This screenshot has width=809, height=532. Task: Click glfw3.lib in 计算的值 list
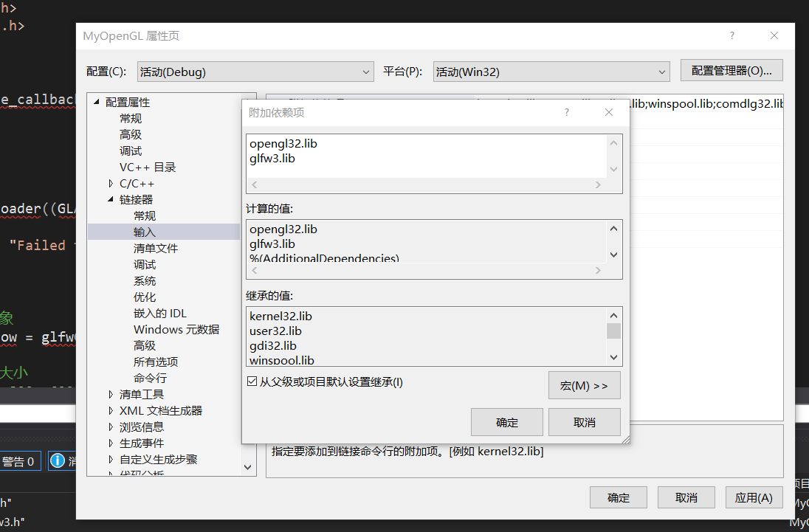coord(272,243)
